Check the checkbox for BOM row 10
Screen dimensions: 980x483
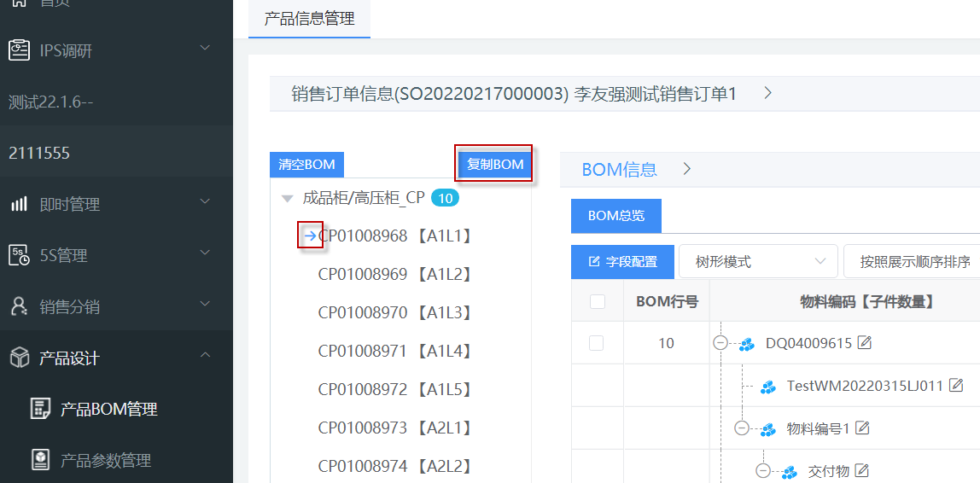pyautogui.click(x=597, y=343)
